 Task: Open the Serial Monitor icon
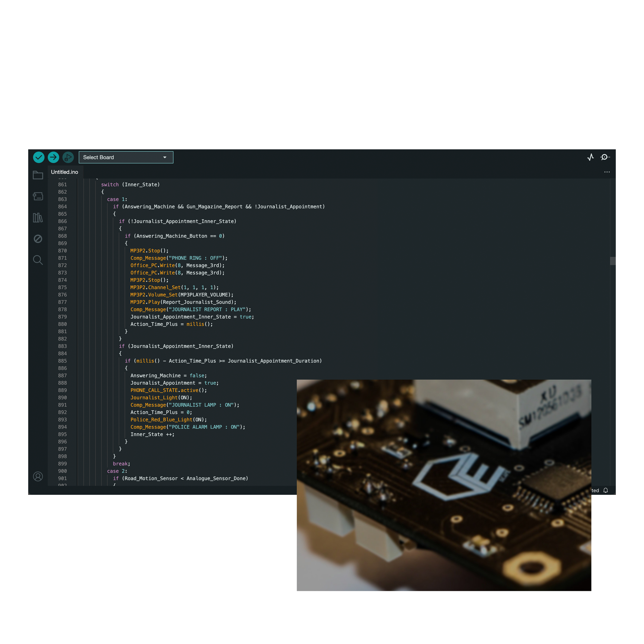pyautogui.click(x=605, y=157)
